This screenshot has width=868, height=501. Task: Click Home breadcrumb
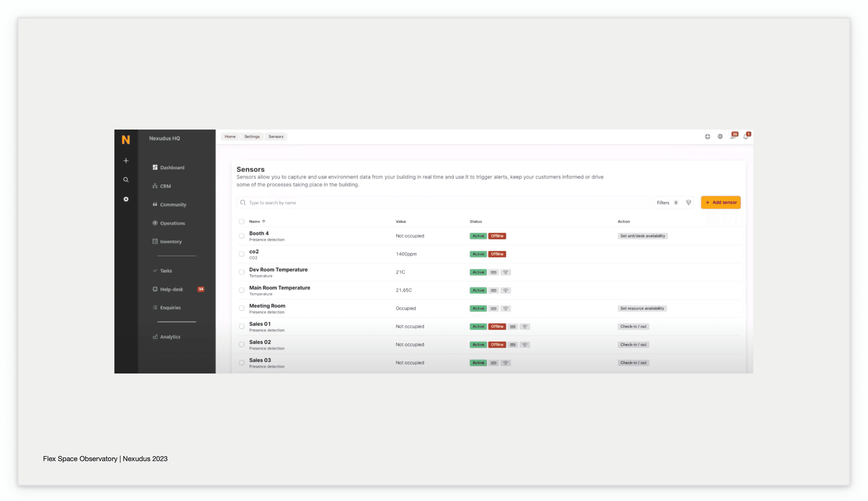click(230, 137)
